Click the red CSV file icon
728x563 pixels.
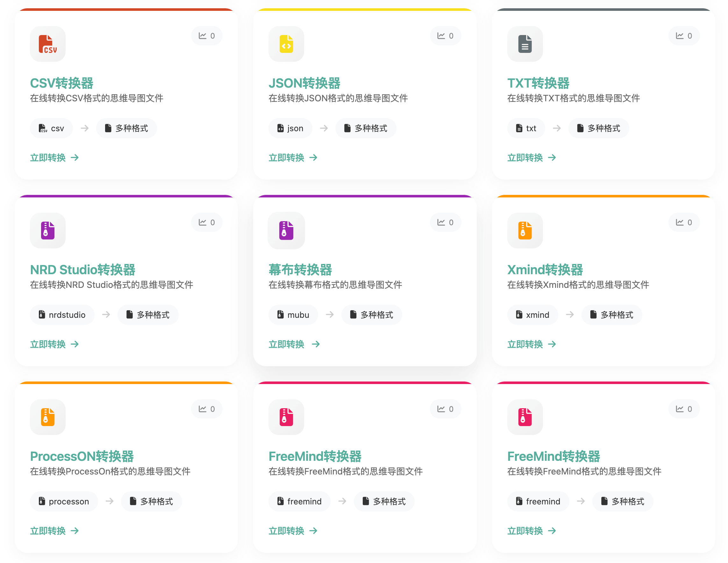pyautogui.click(x=48, y=44)
